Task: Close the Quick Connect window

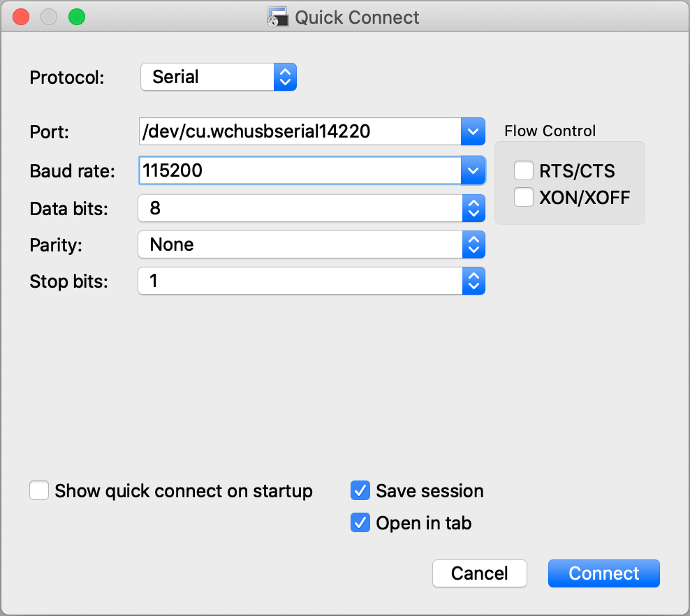Action: [21, 17]
